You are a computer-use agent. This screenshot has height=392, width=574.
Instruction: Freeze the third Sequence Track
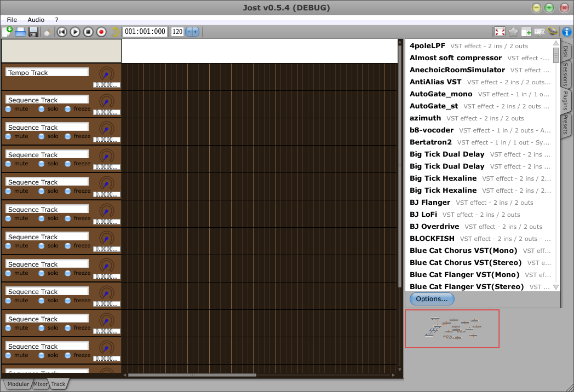click(x=68, y=164)
